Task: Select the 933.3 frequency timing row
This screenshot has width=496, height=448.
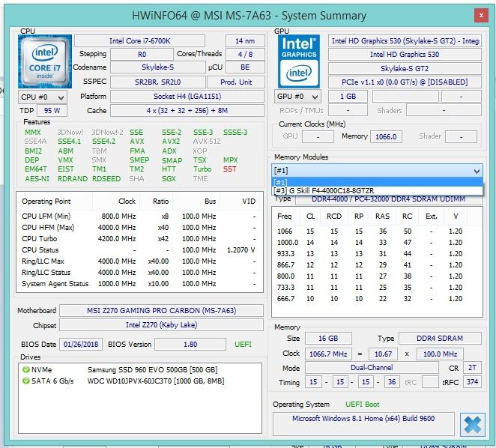Action: coord(376,254)
